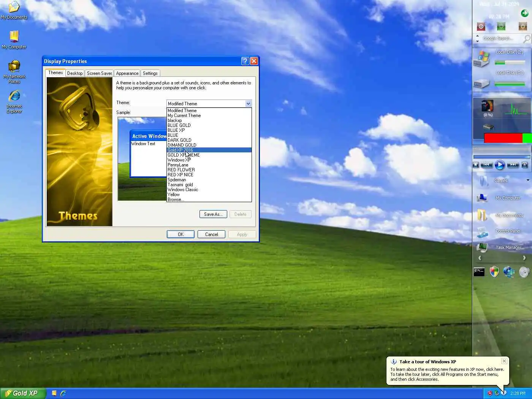Open My Network Places desktop icon
The image size is (532, 399).
14,71
